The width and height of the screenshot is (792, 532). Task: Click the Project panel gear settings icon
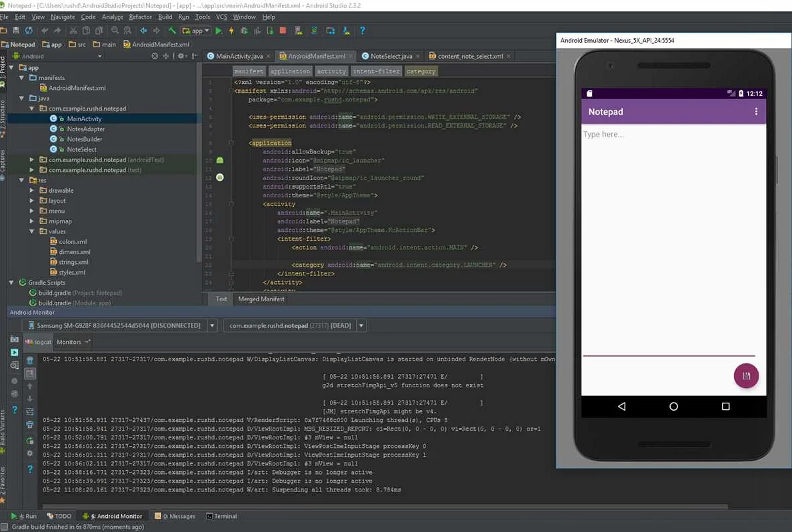tap(181, 56)
